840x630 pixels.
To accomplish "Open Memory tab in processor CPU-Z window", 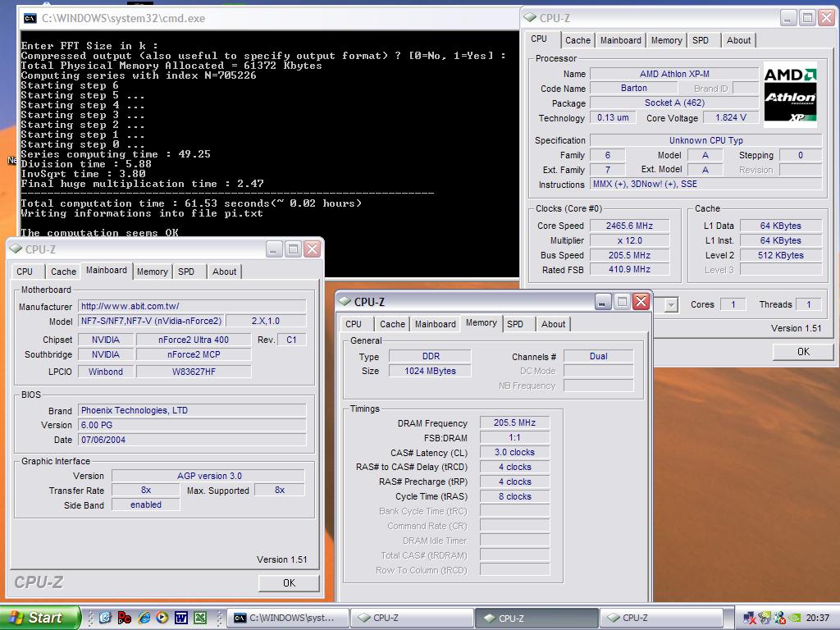I will (x=666, y=40).
